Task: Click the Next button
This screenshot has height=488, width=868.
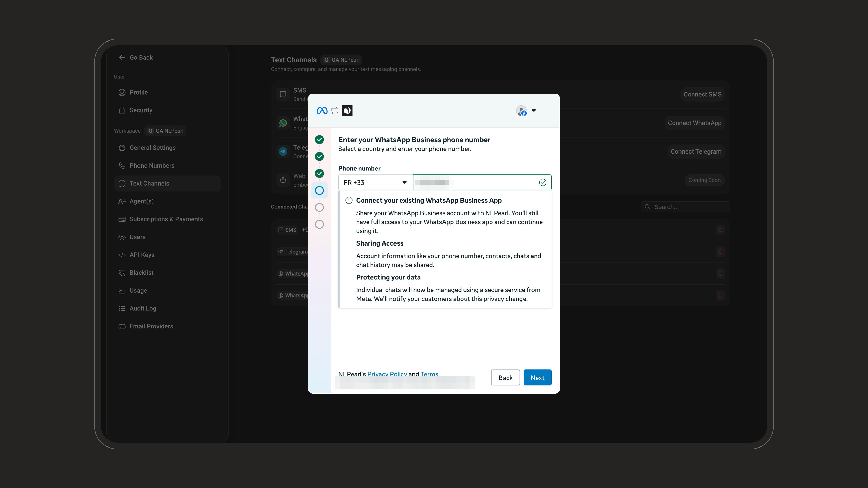Action: pos(537,378)
